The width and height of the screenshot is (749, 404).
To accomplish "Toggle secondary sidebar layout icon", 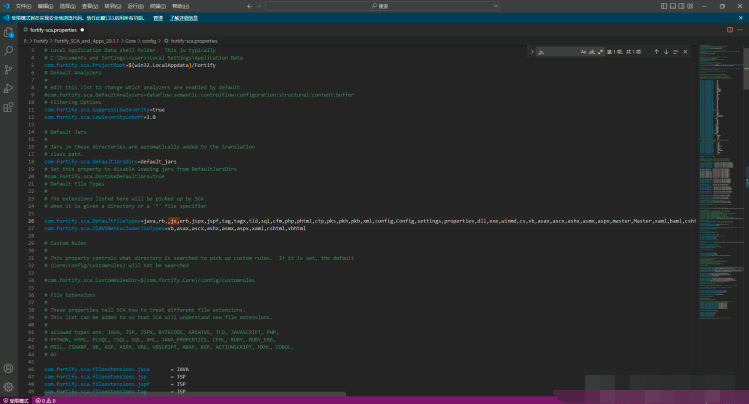I will [681, 6].
